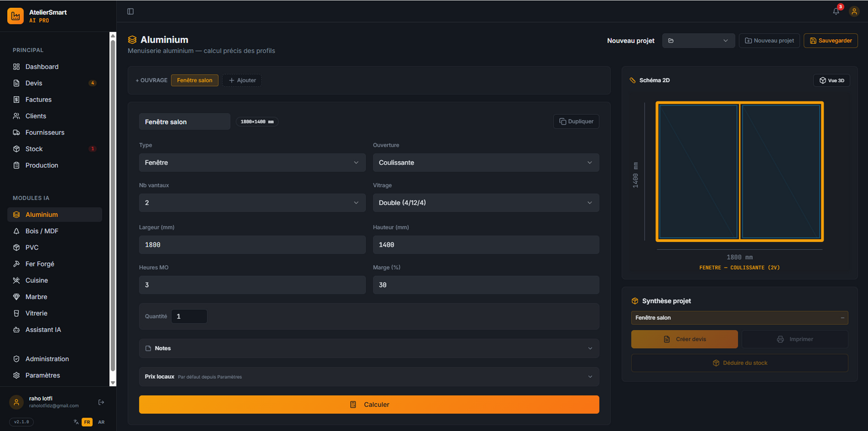Select the Fenêtre salon ouvrage tab
The image size is (868, 431).
pos(195,81)
